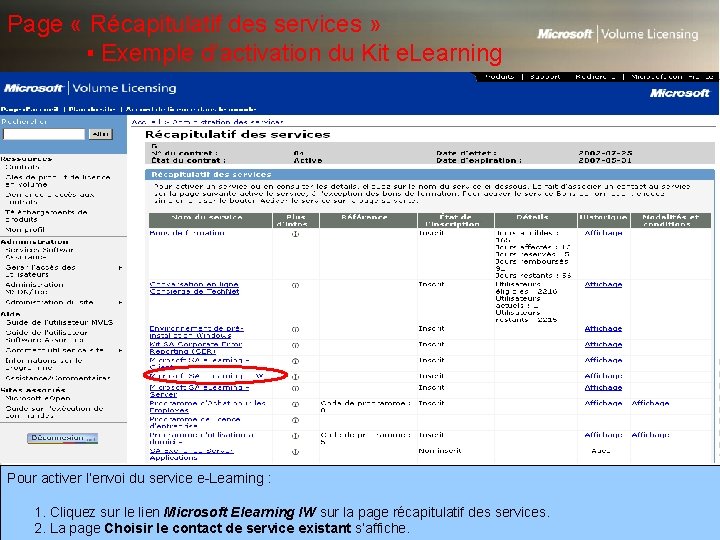Open info icon for Microsoft SA eLearning Client row

click(x=295, y=361)
